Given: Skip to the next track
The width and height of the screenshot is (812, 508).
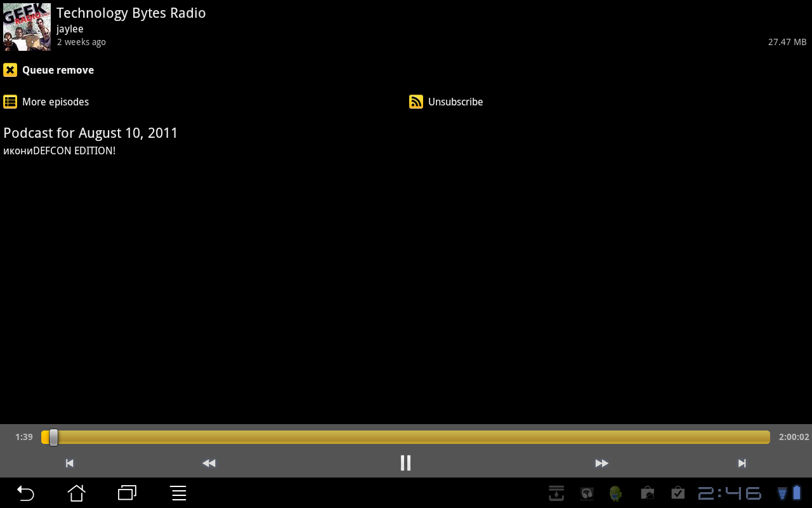Looking at the screenshot, I should coord(742,463).
